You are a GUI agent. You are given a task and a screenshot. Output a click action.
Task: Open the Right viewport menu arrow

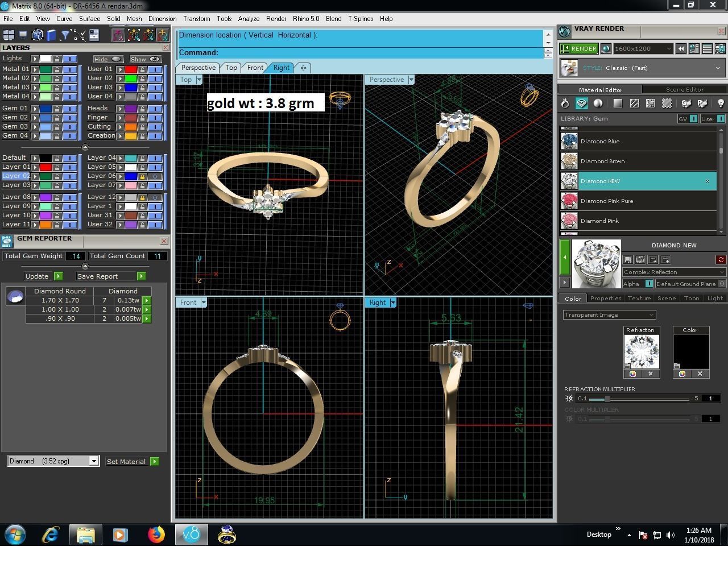click(x=393, y=303)
